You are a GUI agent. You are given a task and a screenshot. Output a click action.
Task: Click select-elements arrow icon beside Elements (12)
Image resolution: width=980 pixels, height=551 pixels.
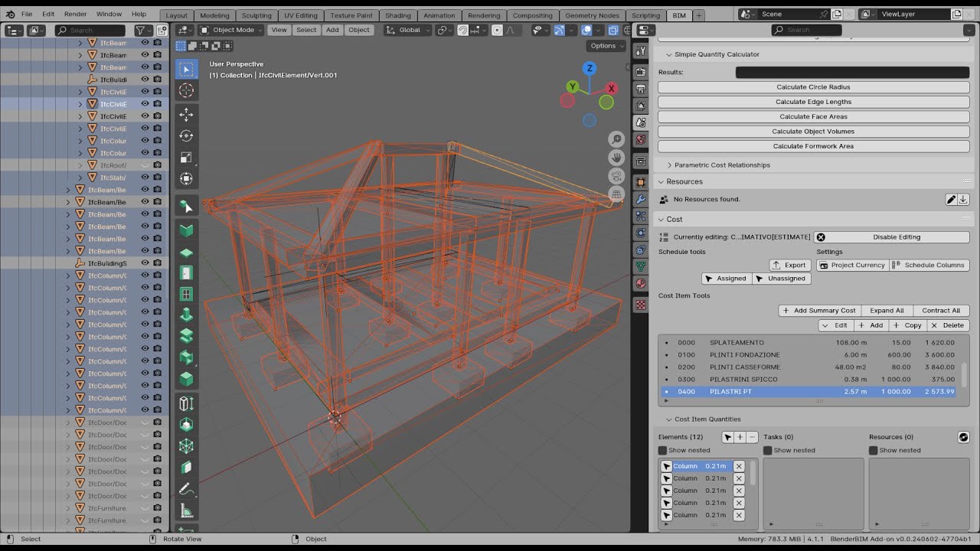pyautogui.click(x=727, y=437)
